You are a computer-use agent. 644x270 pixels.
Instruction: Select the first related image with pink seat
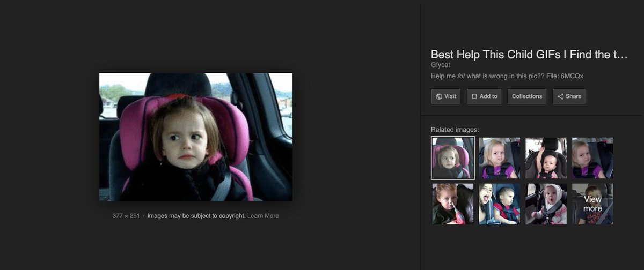[x=453, y=158]
